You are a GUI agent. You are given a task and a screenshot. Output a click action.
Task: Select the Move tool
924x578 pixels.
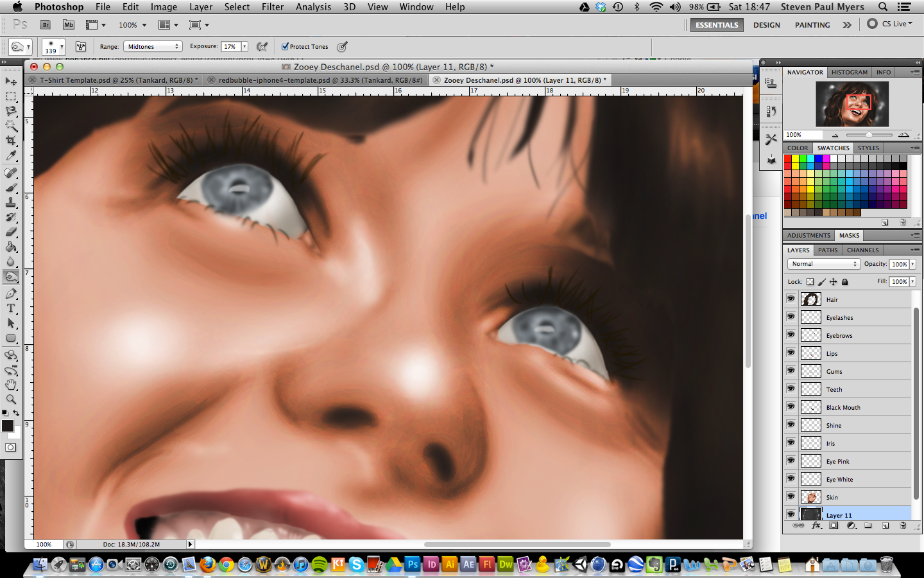tap(11, 82)
